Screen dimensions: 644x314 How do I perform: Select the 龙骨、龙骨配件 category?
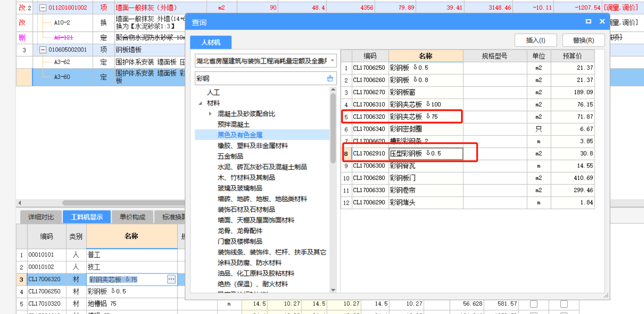240,231
